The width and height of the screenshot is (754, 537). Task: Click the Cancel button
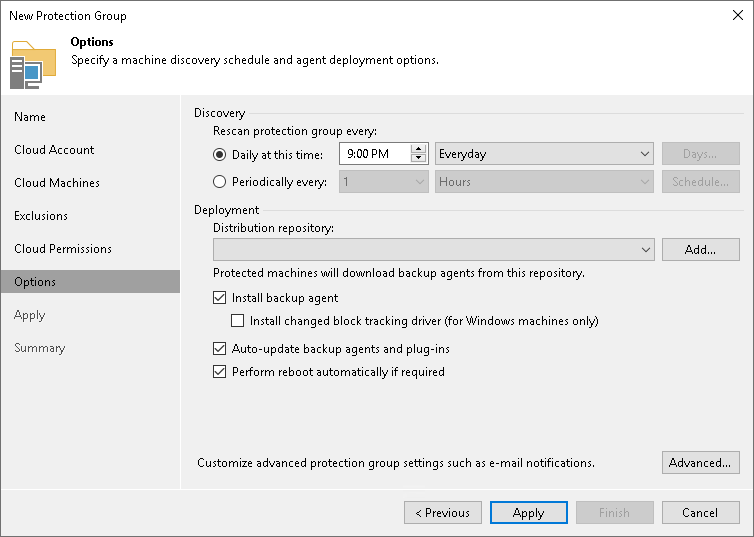point(701,512)
